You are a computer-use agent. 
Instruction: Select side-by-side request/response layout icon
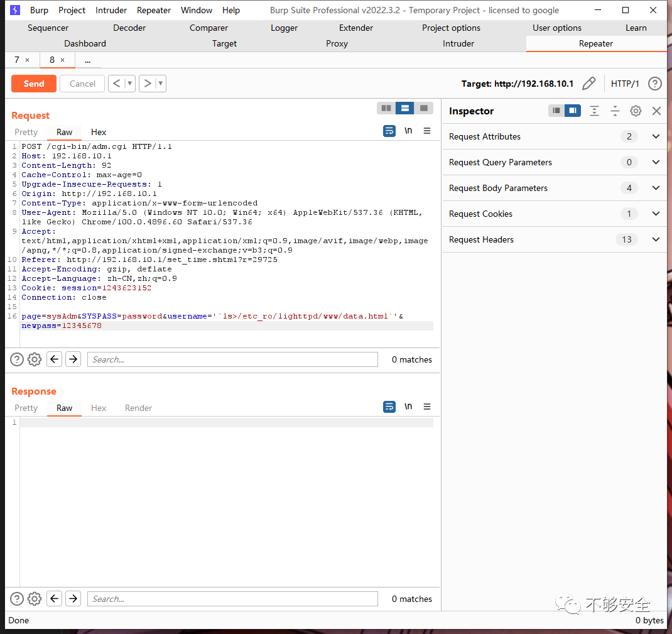[x=386, y=108]
